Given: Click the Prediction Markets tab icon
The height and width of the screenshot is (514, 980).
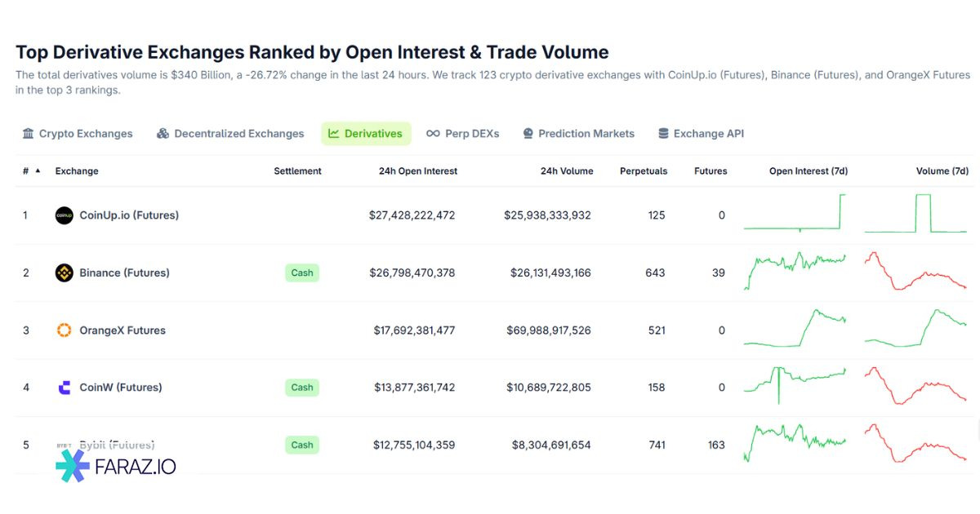Looking at the screenshot, I should [x=528, y=134].
